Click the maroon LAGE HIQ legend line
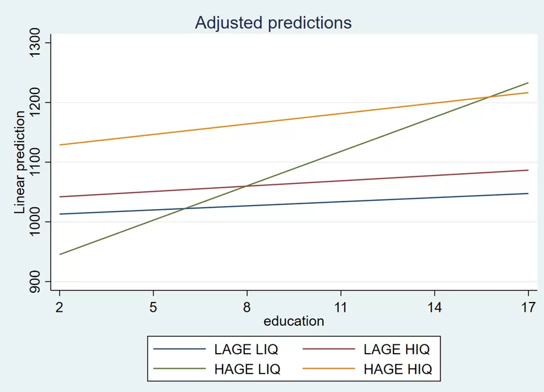Image resolution: width=544 pixels, height=392 pixels. (x=328, y=350)
